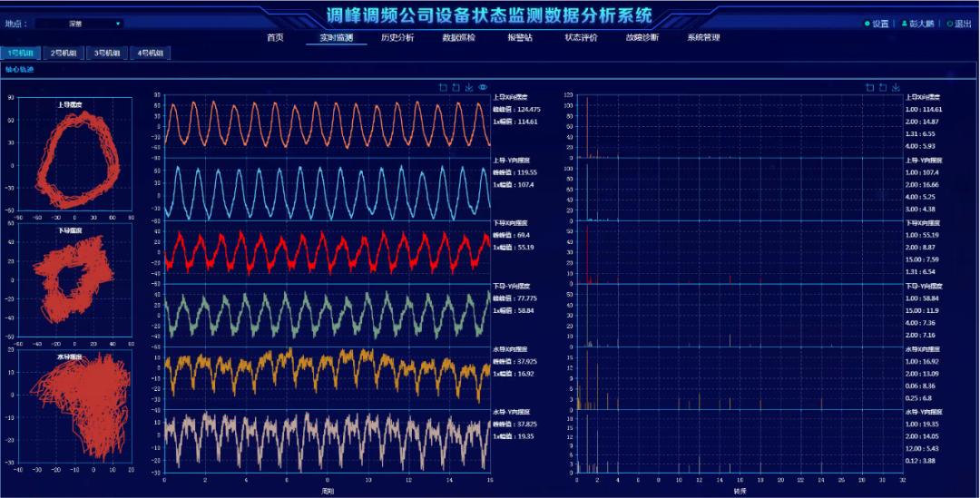The width and height of the screenshot is (980, 498).
Task: Click the 彭大鹏 user name
Action: coord(922,24)
